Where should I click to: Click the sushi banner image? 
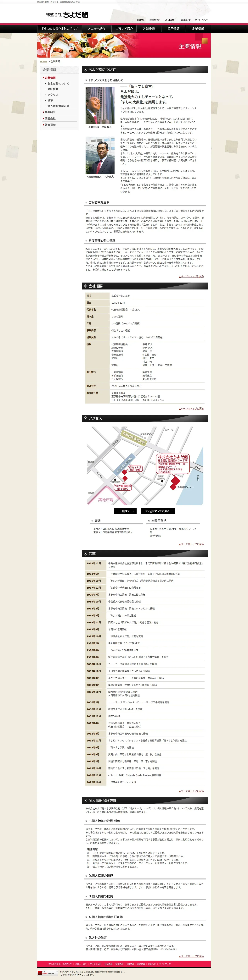pyautogui.click(x=124, y=45)
